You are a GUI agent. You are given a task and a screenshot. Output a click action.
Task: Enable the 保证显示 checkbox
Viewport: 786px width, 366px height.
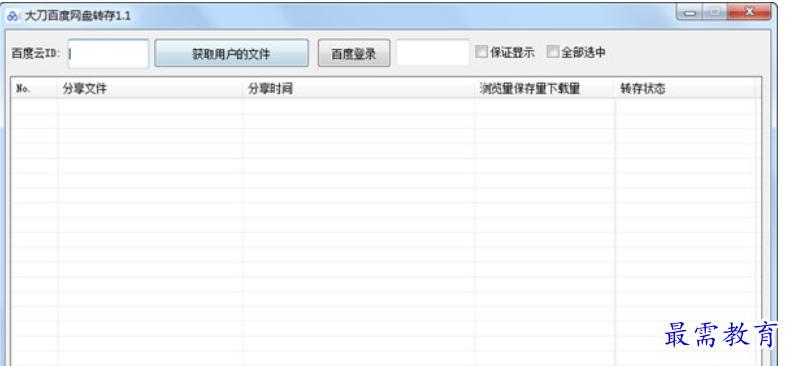point(481,52)
